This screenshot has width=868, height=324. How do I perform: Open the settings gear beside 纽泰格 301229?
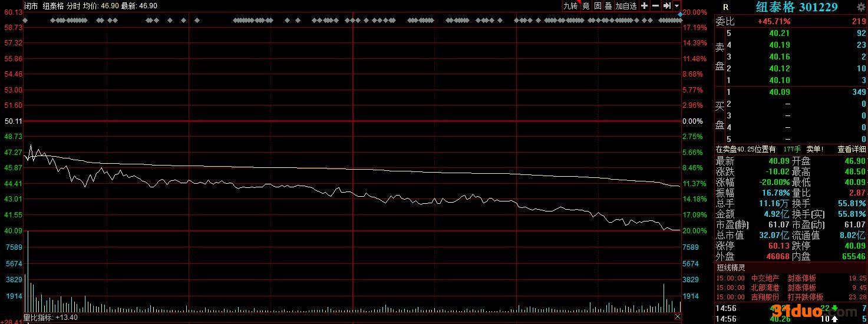[861, 7]
